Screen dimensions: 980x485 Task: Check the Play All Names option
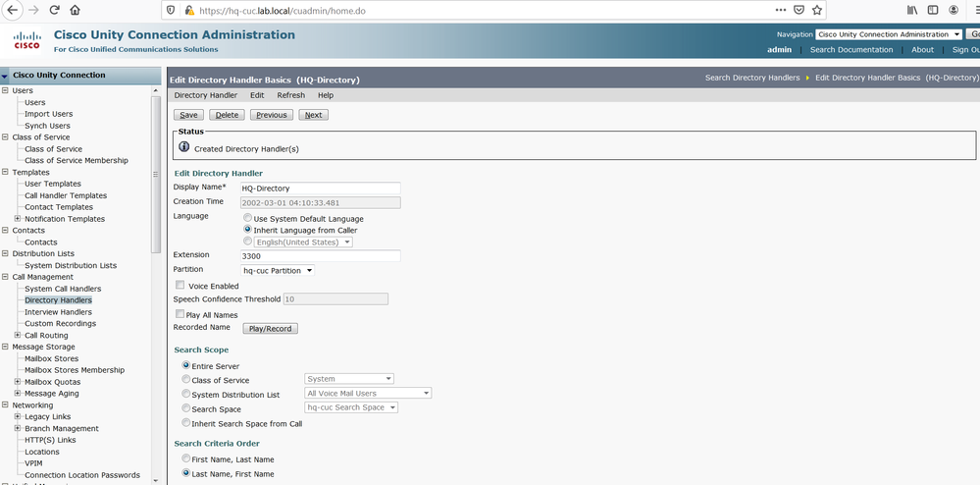point(180,314)
